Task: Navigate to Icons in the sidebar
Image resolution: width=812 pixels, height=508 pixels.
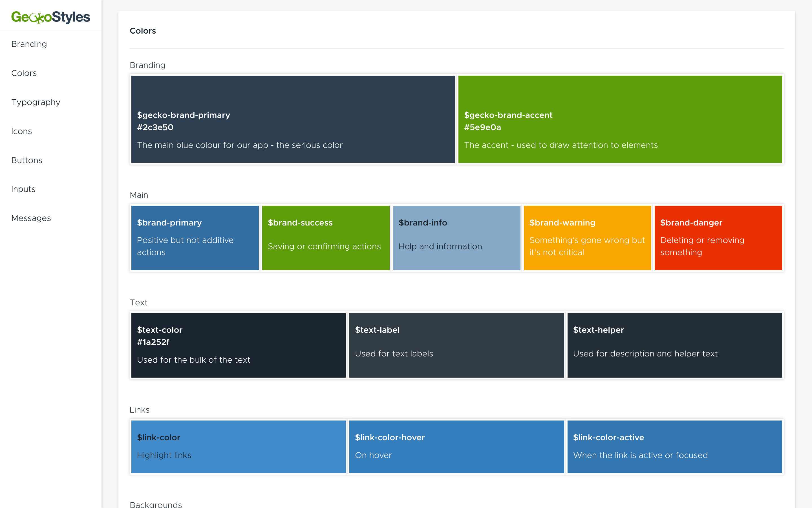Action: pos(21,131)
